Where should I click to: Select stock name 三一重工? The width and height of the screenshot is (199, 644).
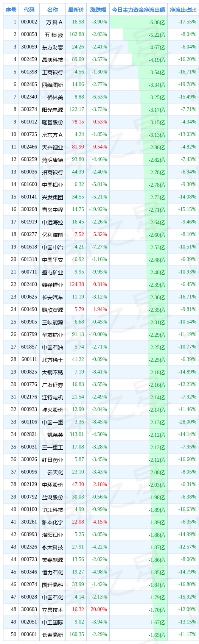(x=53, y=447)
